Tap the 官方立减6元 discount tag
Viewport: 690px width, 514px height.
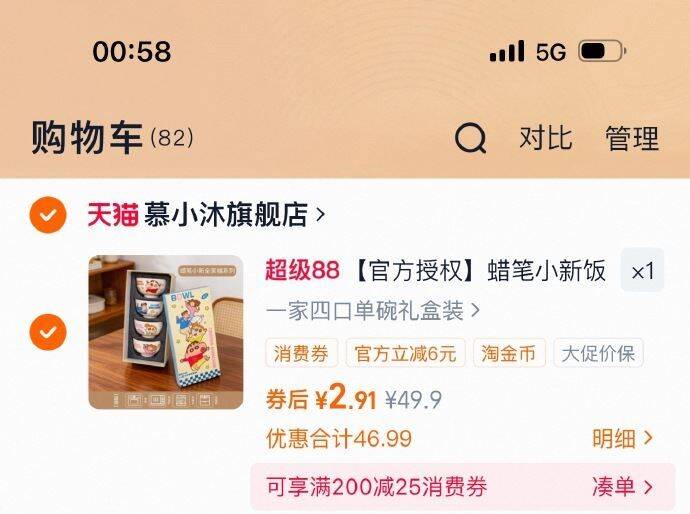[x=405, y=353]
